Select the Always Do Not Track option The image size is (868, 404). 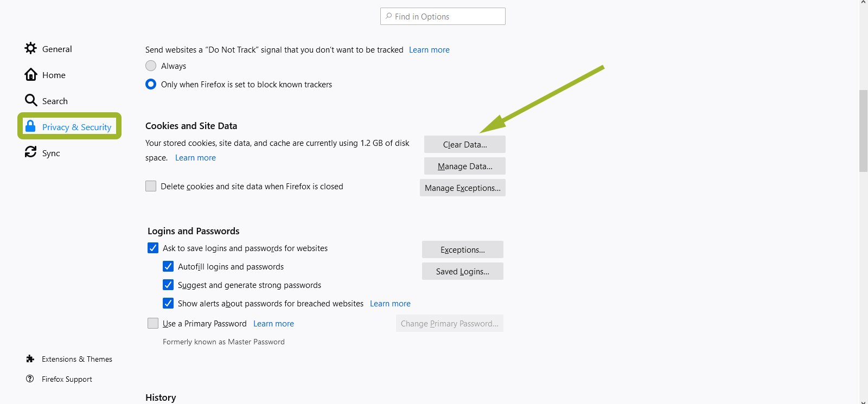click(151, 66)
